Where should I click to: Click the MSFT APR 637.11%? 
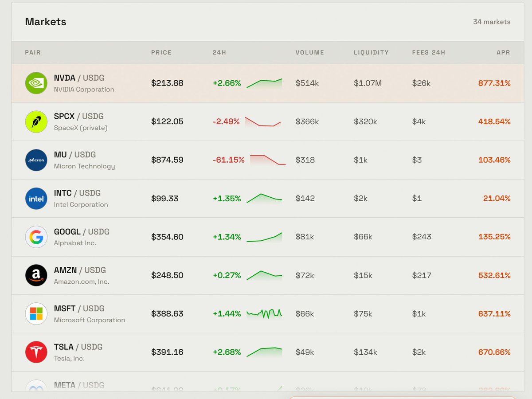click(x=494, y=313)
